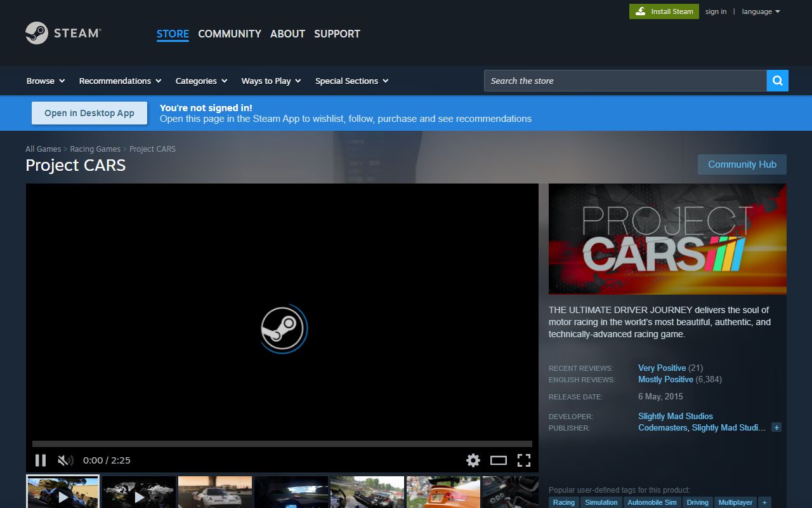This screenshot has height=508, width=812.
Task: Click the Project CARS header image
Action: coord(667,239)
